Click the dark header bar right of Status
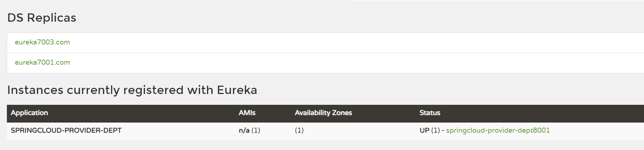The image size is (644, 150). [x=544, y=113]
